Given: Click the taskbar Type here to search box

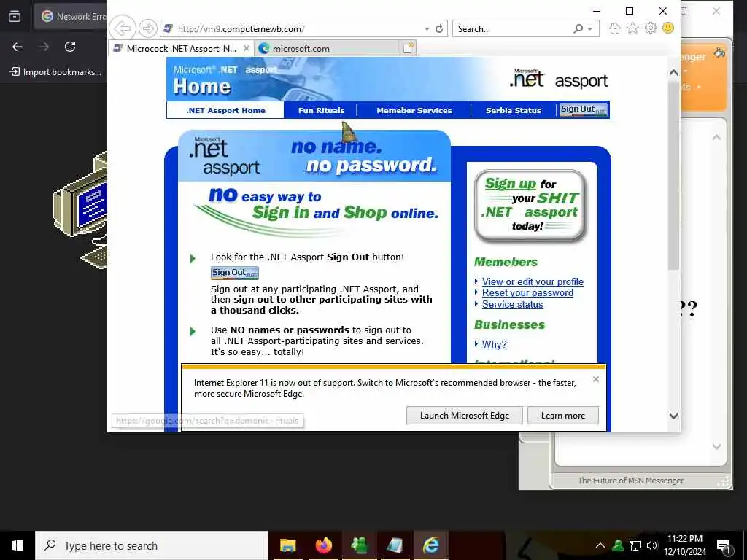Looking at the screenshot, I should click(152, 545).
